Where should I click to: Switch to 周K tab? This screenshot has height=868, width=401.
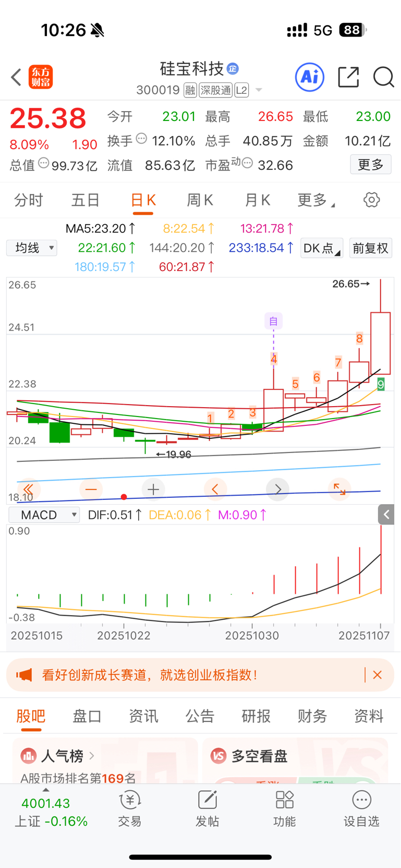click(x=200, y=200)
